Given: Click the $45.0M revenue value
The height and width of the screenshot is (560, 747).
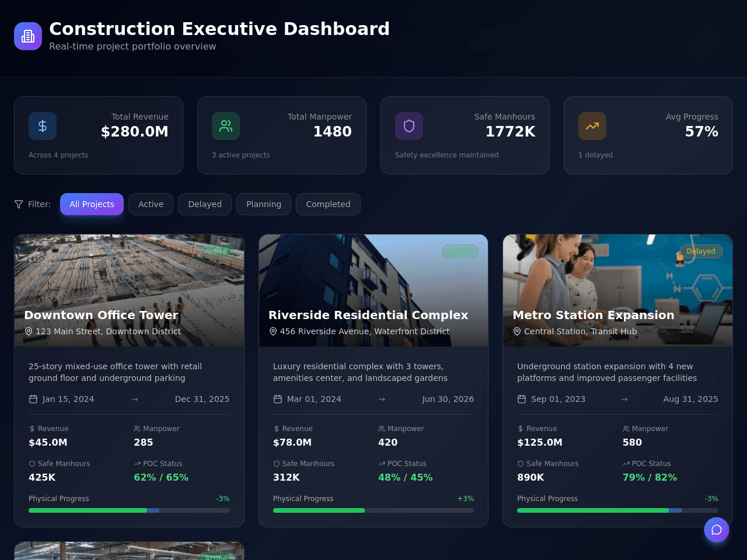Looking at the screenshot, I should tap(48, 443).
